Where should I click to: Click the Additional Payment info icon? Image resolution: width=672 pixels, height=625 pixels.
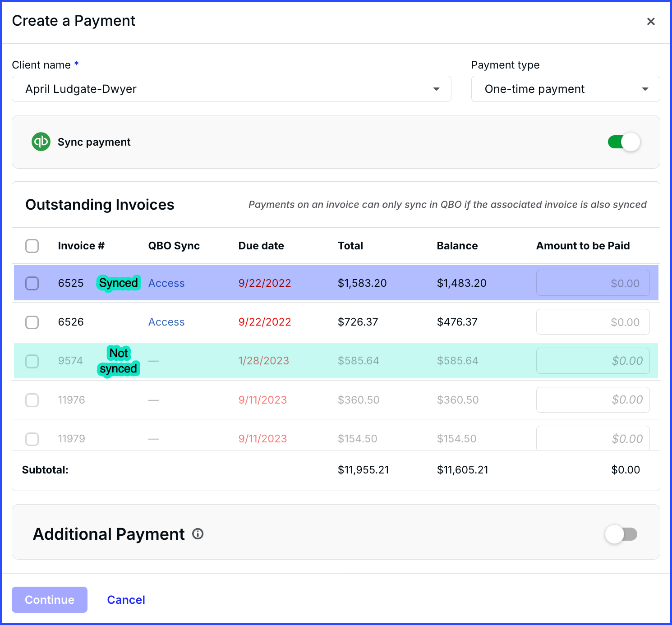coord(198,534)
